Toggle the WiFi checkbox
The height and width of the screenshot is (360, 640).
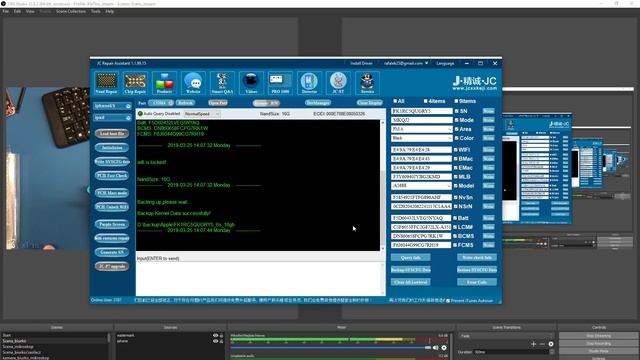click(456, 150)
